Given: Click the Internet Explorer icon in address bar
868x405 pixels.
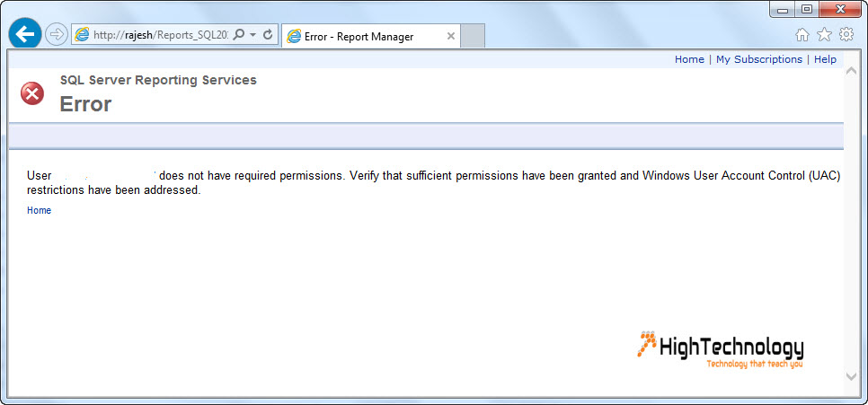Looking at the screenshot, I should click(82, 35).
